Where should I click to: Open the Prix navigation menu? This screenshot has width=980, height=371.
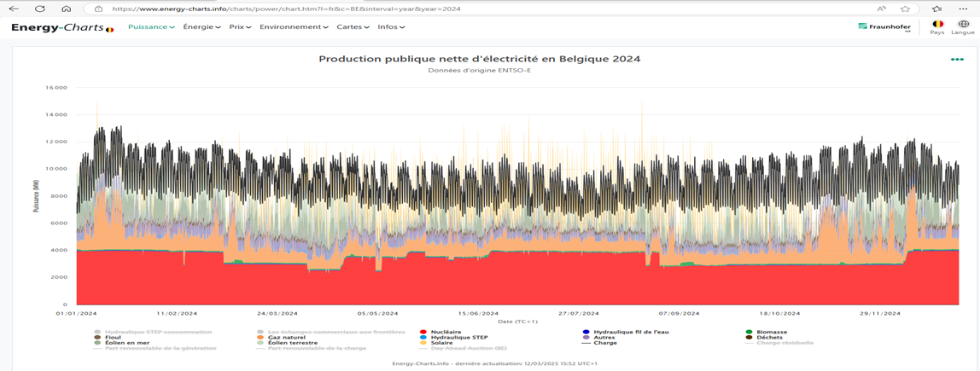(240, 27)
